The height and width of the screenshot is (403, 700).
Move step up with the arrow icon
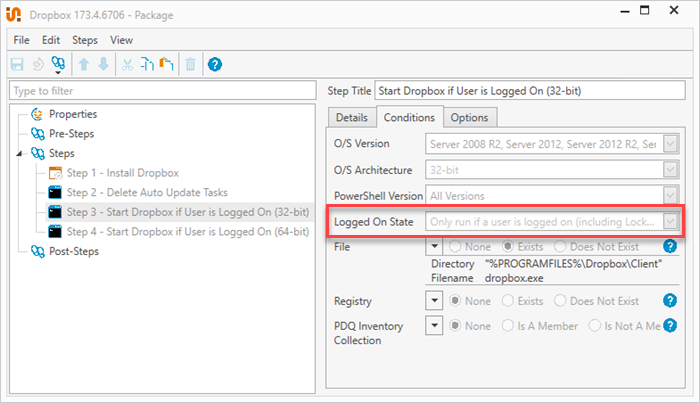(x=84, y=65)
